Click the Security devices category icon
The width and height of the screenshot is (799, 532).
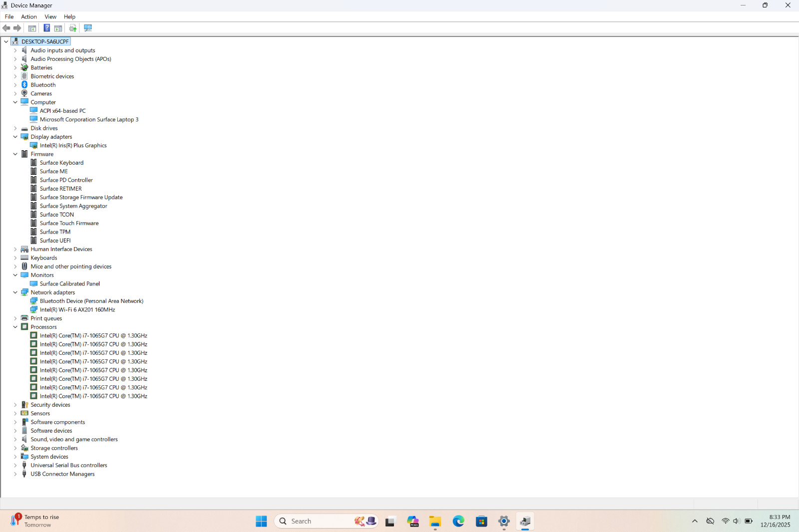[x=24, y=405]
